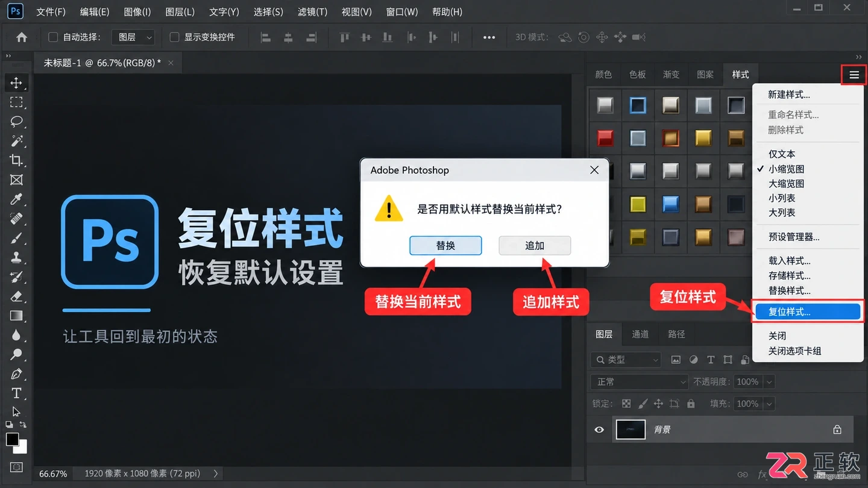Viewport: 868px width, 488px height.
Task: Select the Magic Wand tool
Action: (x=16, y=141)
